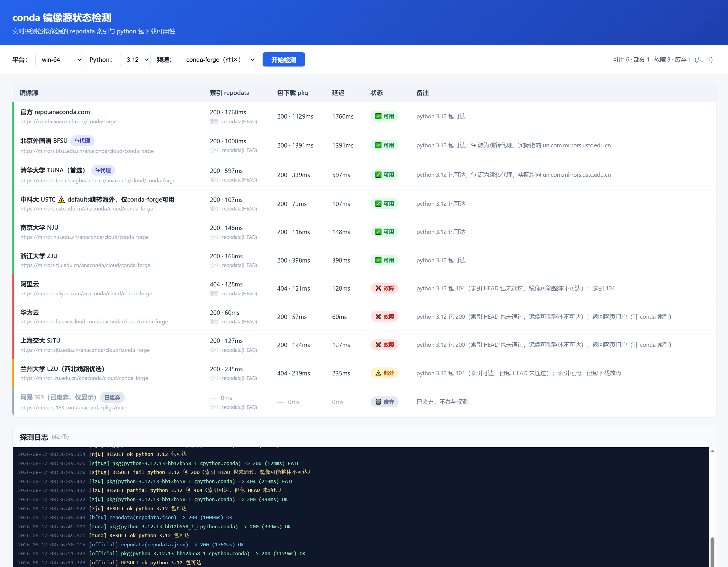Click the note 已废弃，不参与探测
728x567 pixels.
(442, 402)
